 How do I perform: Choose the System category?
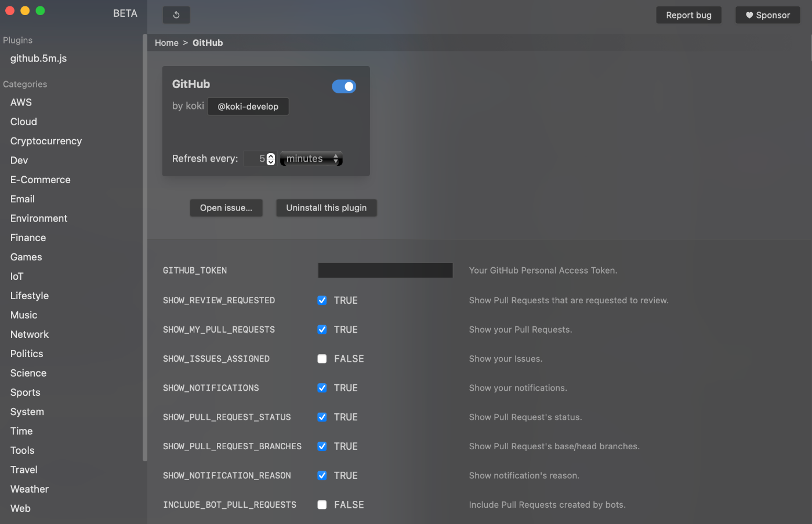[27, 412]
